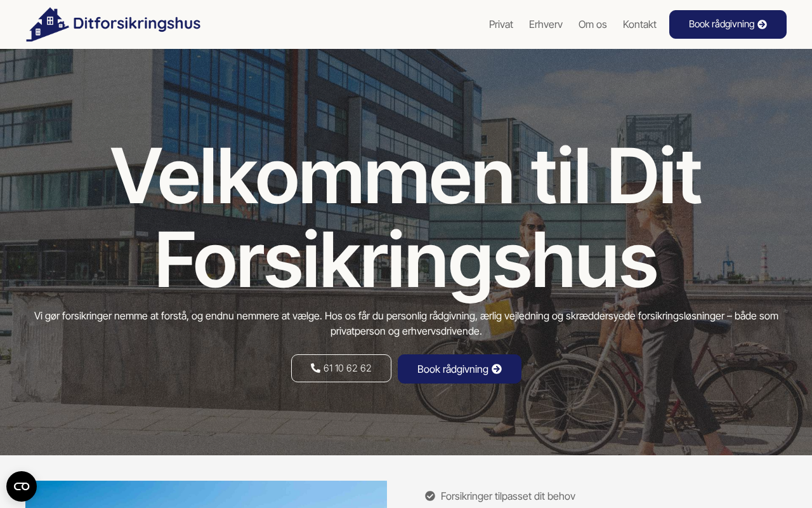Image resolution: width=812 pixels, height=508 pixels.
Task: Click the house logo icon
Action: click(x=47, y=24)
